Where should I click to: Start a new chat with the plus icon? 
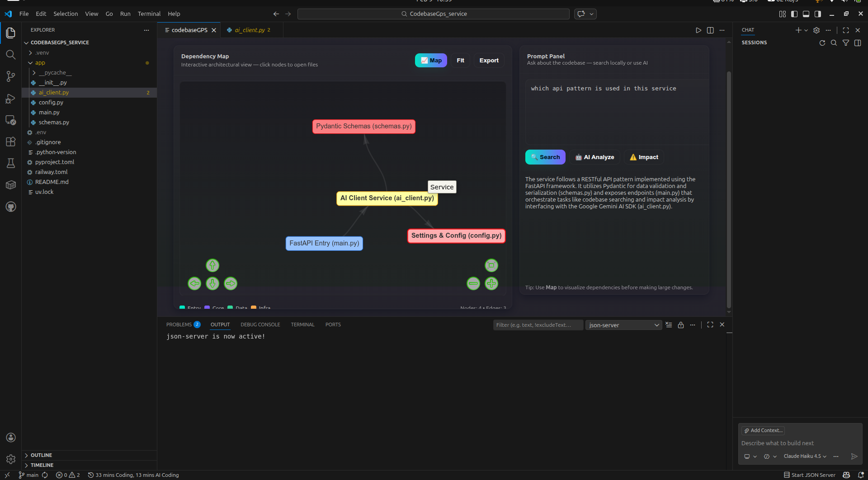point(798,30)
